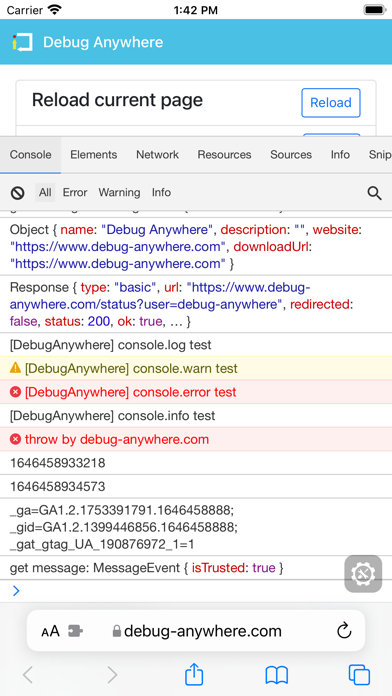Click error icon on console.error test row

point(16,392)
